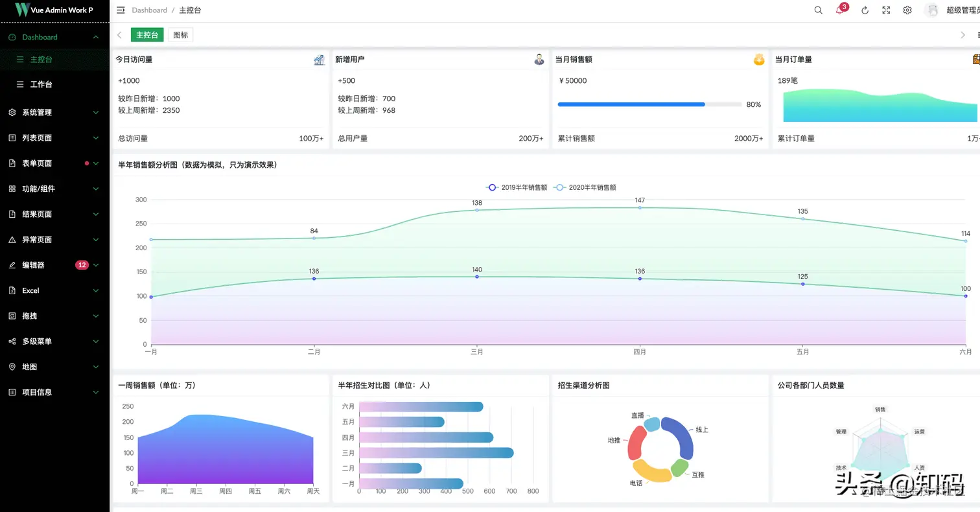Expand the 列表页面 menu chevron
The height and width of the screenshot is (512, 980).
(x=96, y=138)
